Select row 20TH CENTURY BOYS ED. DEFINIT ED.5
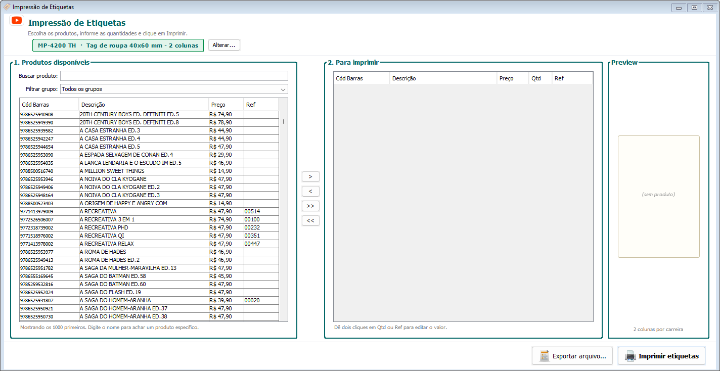Screen dimensions: 720x371 tap(149, 114)
